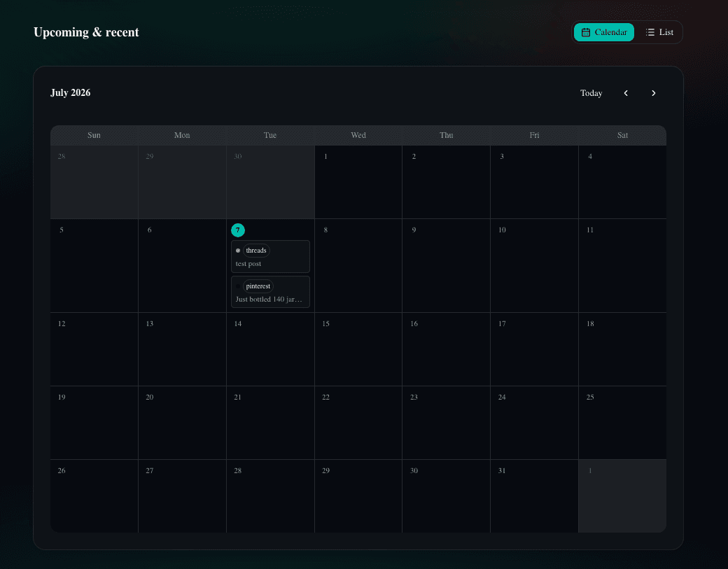This screenshot has height=569, width=728.
Task: Select day 13 in the calendar
Action: [182, 349]
